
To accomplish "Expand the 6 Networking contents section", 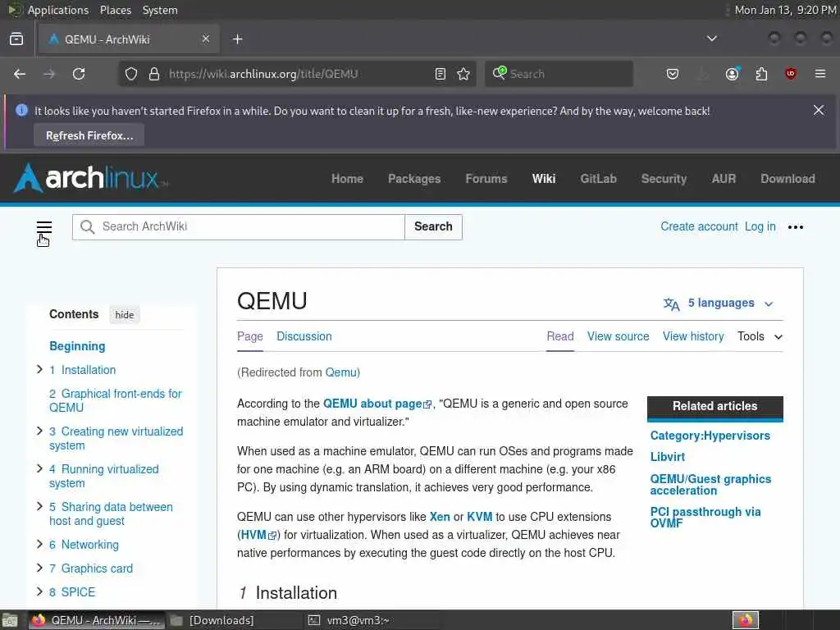I will [39, 544].
